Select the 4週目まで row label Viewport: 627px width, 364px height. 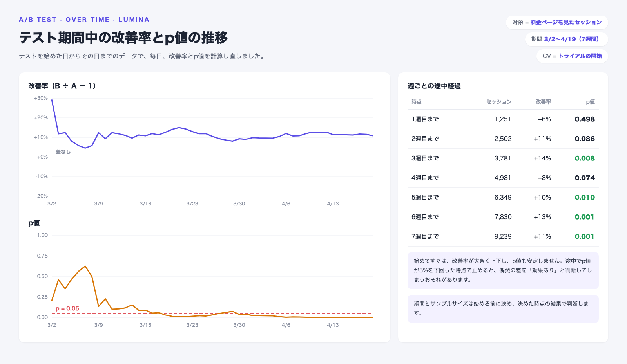point(425,178)
